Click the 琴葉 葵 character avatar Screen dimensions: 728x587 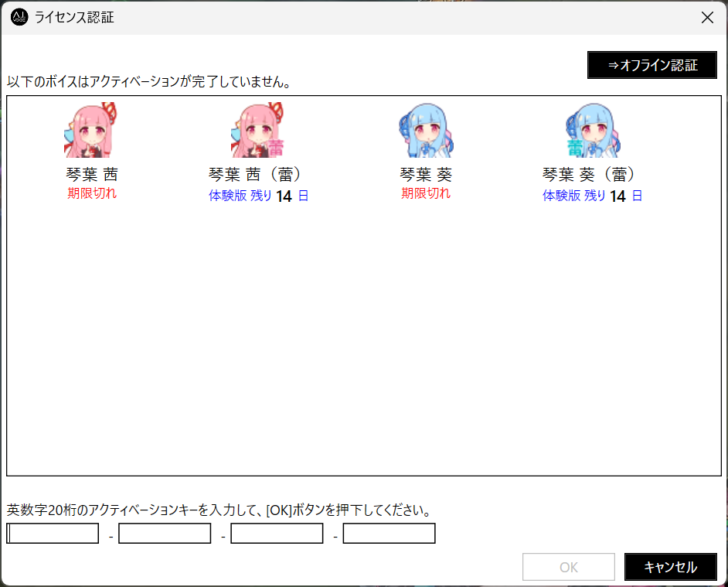coord(425,130)
